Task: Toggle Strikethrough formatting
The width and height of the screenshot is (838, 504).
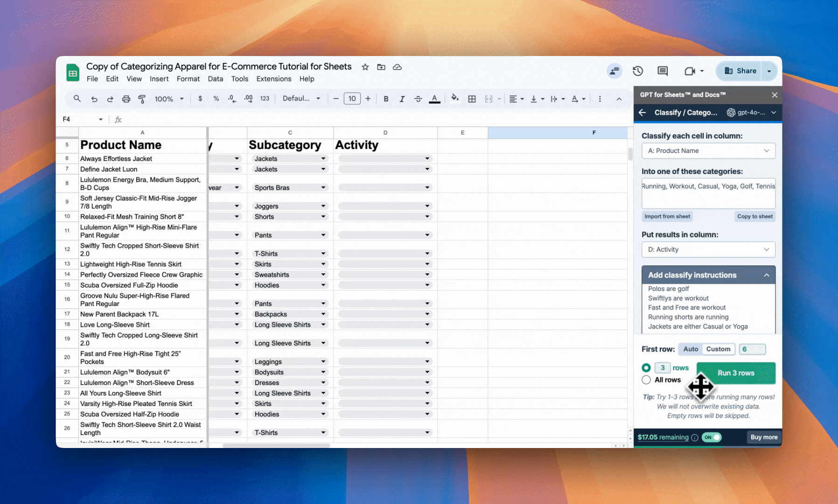Action: tap(418, 99)
